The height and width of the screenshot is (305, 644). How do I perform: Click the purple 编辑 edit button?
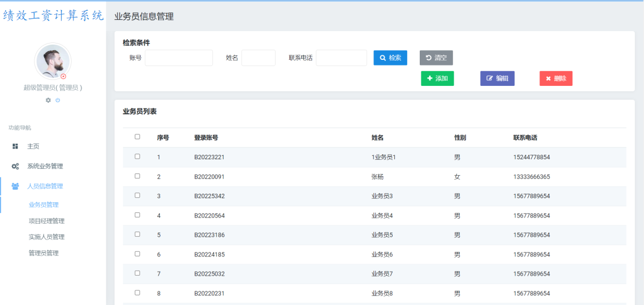(x=497, y=79)
